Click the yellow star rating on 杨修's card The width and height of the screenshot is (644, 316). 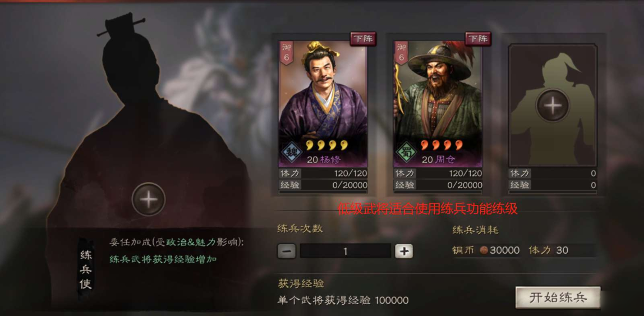click(326, 145)
